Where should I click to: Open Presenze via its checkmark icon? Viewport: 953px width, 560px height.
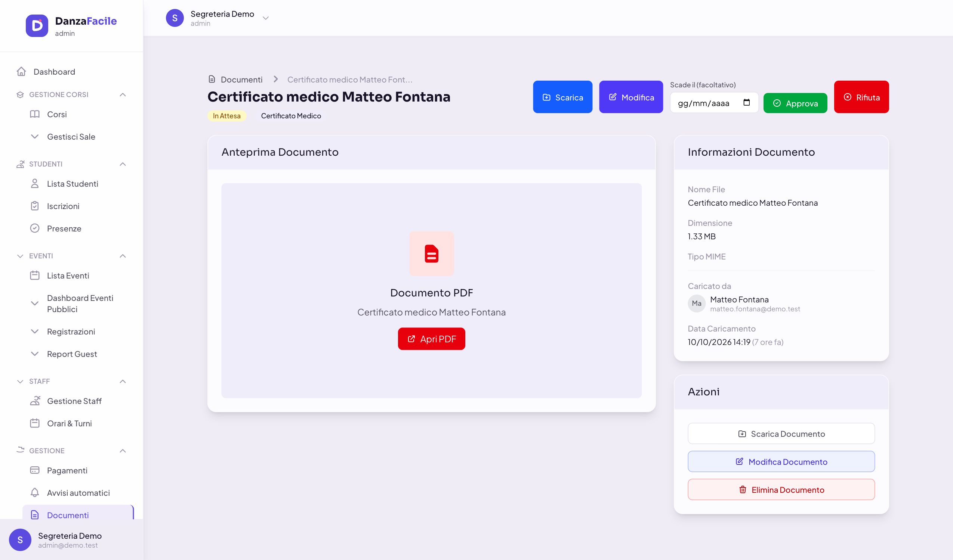point(35,228)
